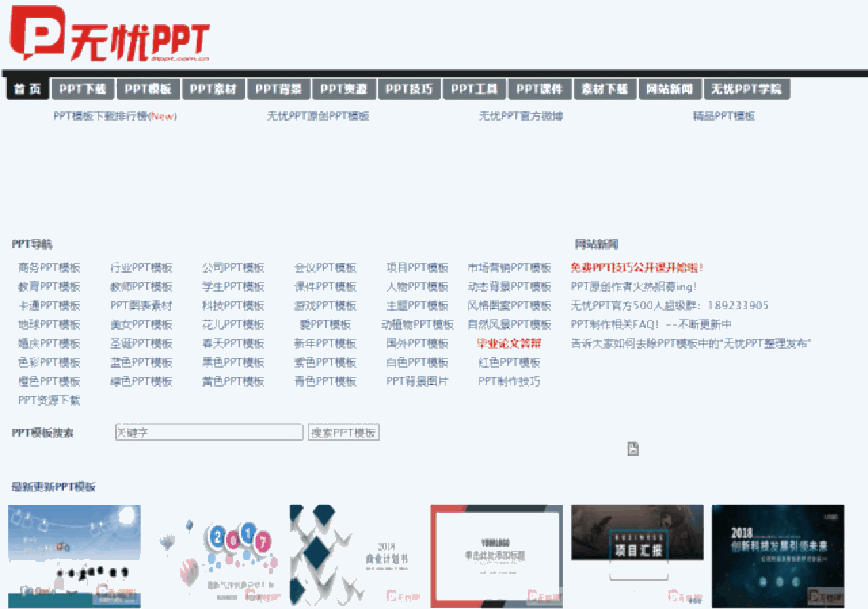
Task: Open 自然风景PPT模板 category link
Action: pyautogui.click(x=509, y=325)
